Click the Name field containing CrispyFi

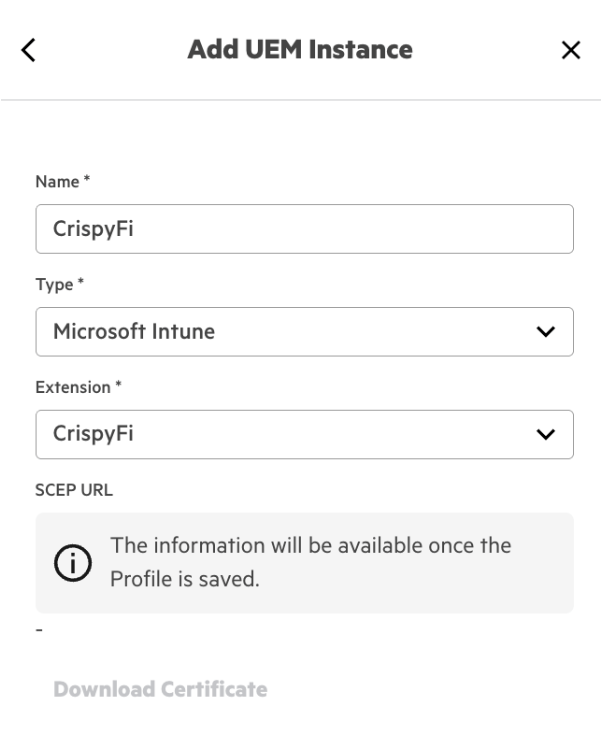pos(304,229)
